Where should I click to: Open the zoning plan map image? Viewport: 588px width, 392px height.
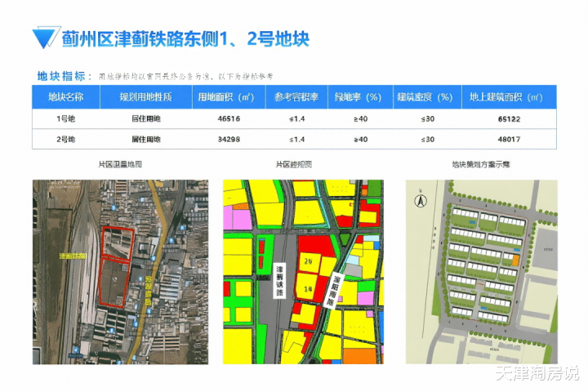tap(303, 272)
